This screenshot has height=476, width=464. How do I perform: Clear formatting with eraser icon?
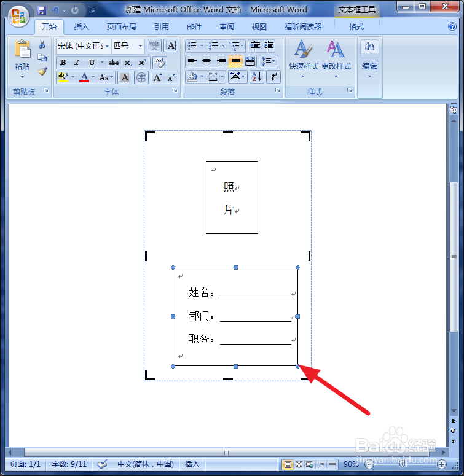click(160, 63)
